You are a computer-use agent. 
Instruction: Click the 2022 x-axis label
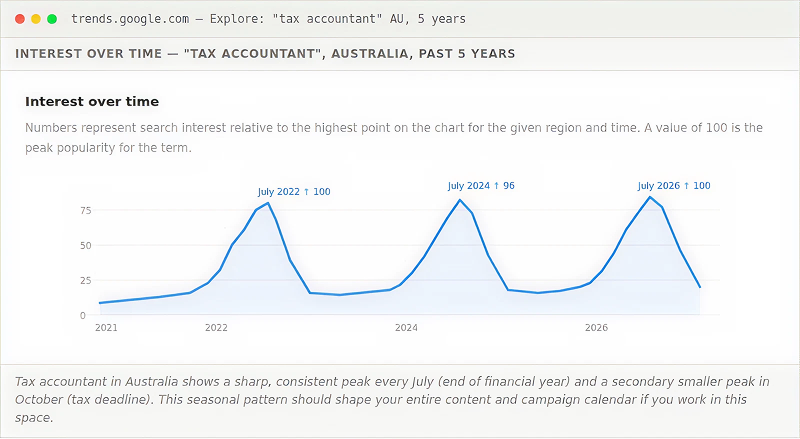[216, 328]
